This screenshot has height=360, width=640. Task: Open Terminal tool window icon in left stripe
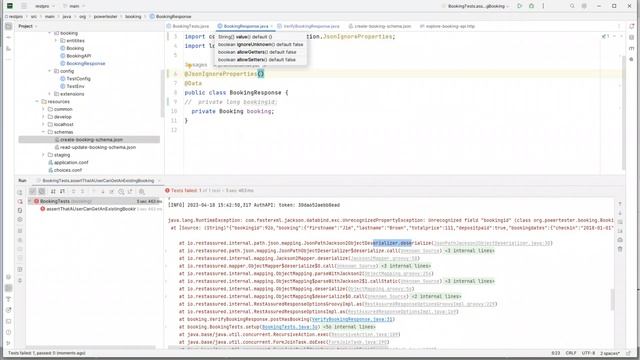pos(9,321)
